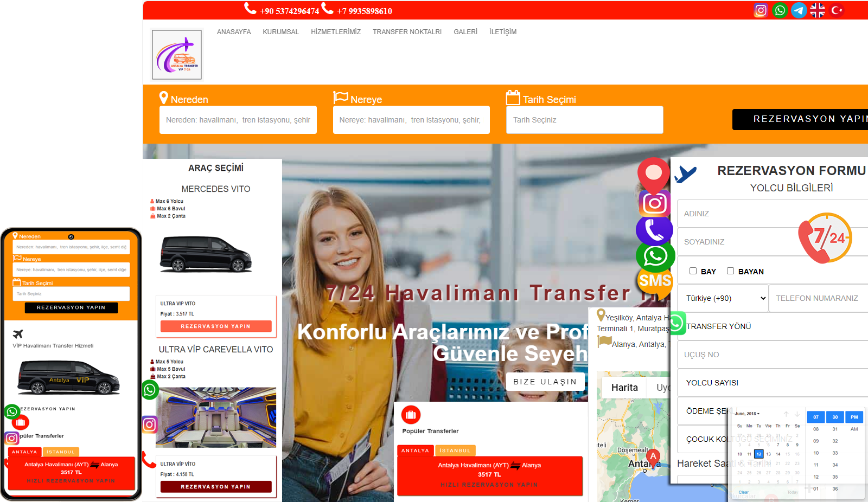Click the ADINIZ input field
Viewport: 868px width, 502px height.
pos(773,214)
